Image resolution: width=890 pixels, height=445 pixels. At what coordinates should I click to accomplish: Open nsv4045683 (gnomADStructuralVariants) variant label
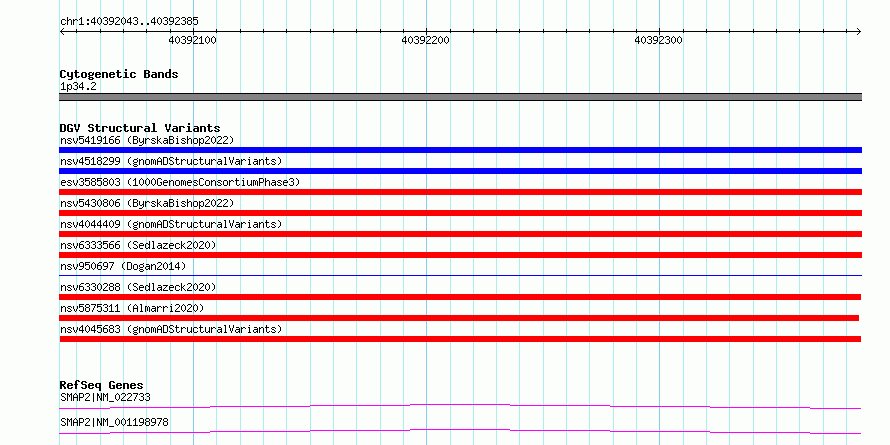(x=171, y=329)
